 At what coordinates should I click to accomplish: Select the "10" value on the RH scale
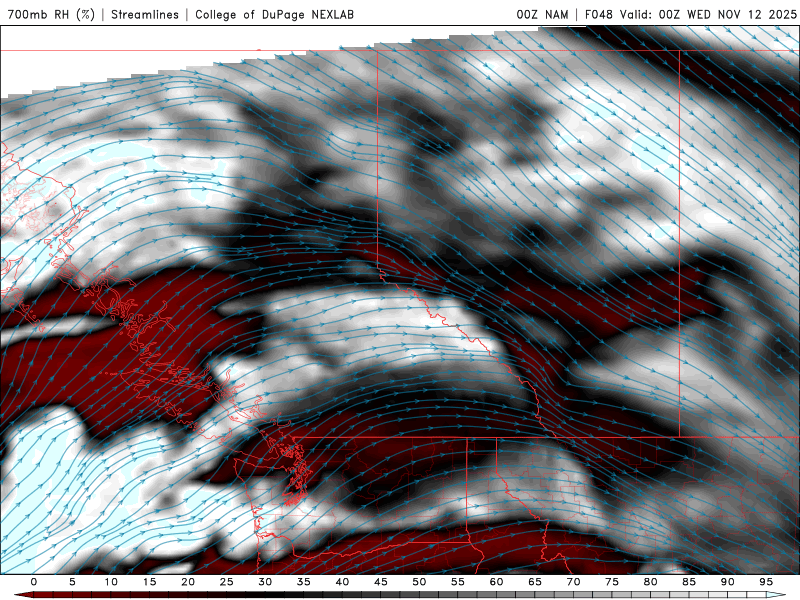111,582
